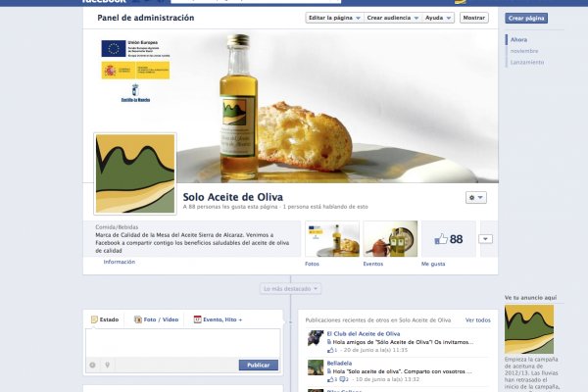
Task: Click the Ve tu anuncio aquí heading
Action: click(x=530, y=298)
